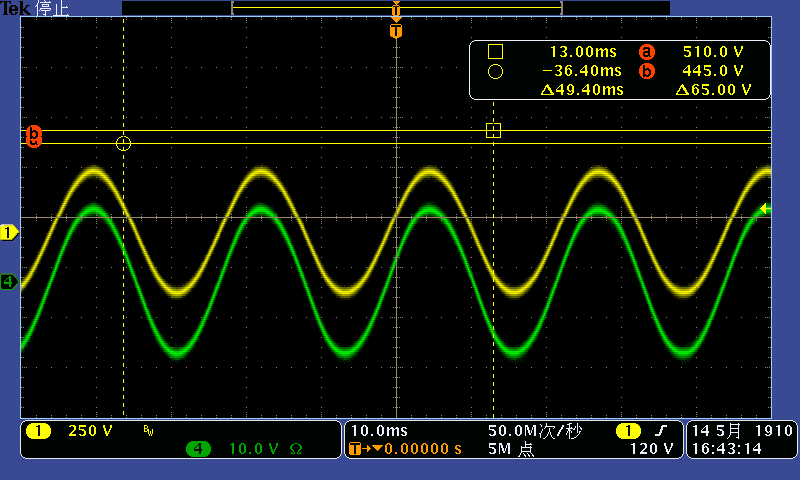Screen dimensions: 800x480
Task: Click the '250 V' channel 1 scale readout
Action: tap(90, 431)
